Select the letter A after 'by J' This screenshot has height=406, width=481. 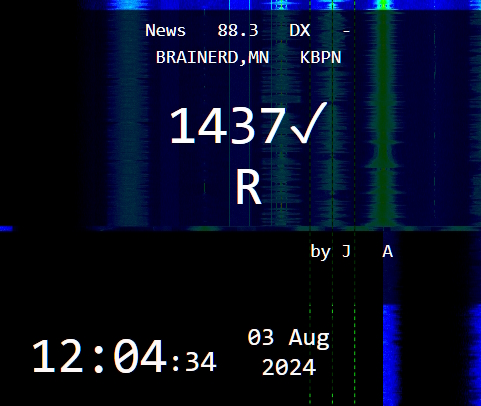tap(387, 252)
